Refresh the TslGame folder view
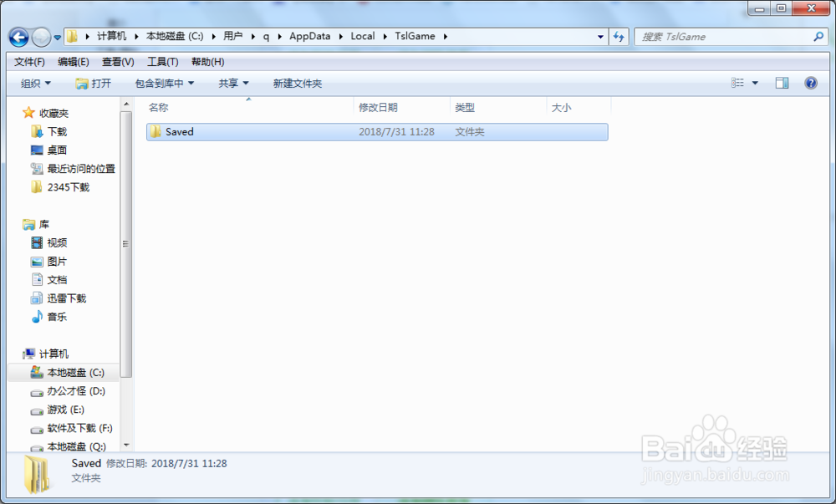The image size is (836, 504). click(619, 37)
